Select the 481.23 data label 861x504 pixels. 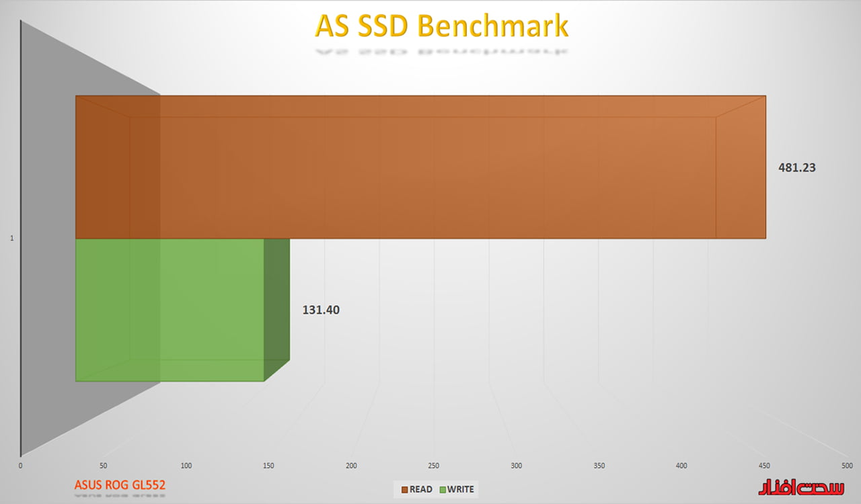point(796,168)
